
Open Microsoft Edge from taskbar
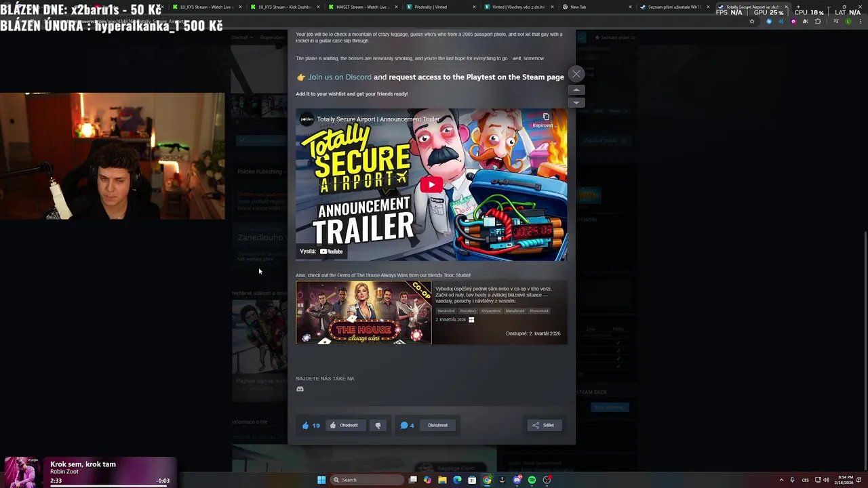457,480
